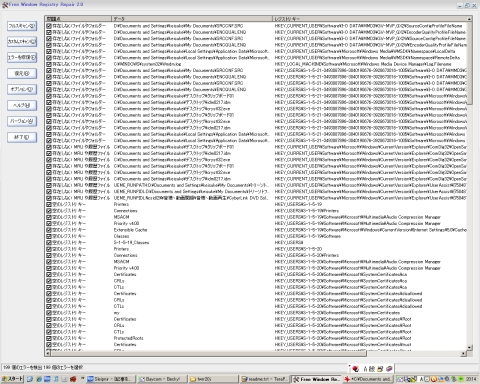Select the UEME_RUNPATH data cell

click(191, 185)
